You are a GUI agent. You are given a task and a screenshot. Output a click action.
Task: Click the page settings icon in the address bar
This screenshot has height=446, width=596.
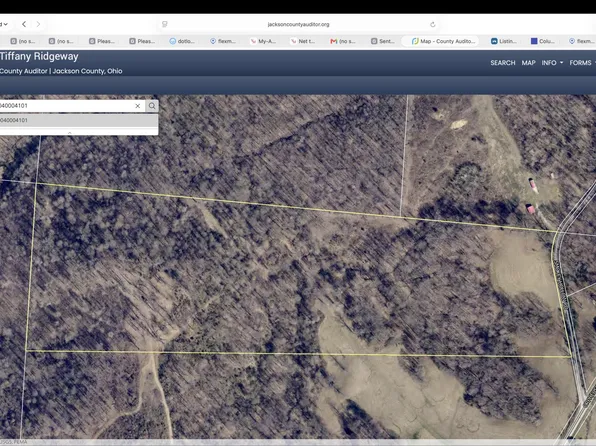coord(165,24)
